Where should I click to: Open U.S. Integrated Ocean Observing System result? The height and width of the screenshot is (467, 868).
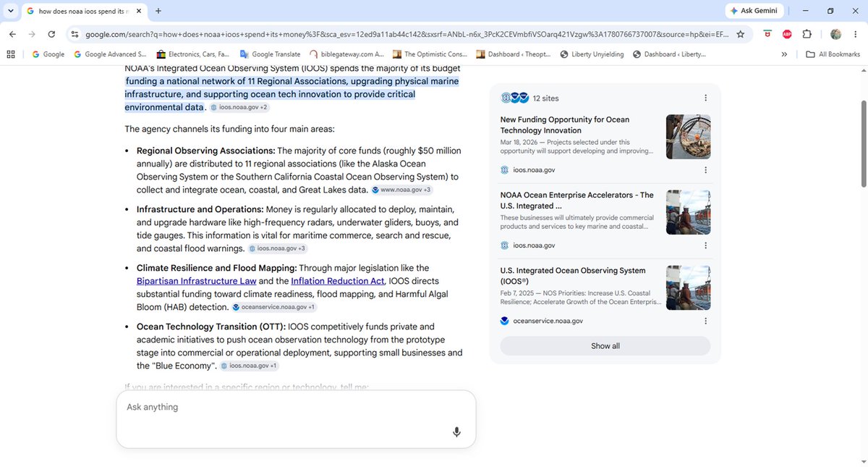click(573, 276)
